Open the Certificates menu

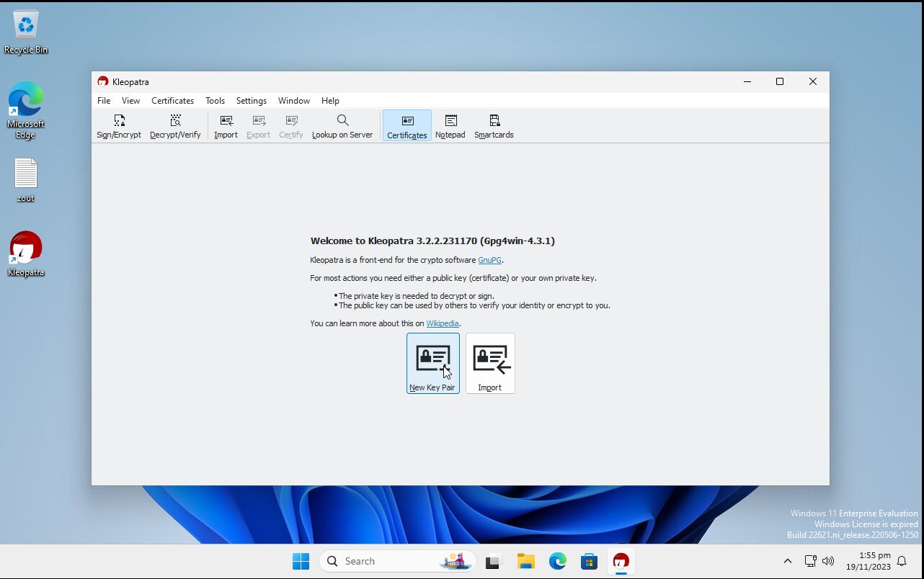coord(172,101)
